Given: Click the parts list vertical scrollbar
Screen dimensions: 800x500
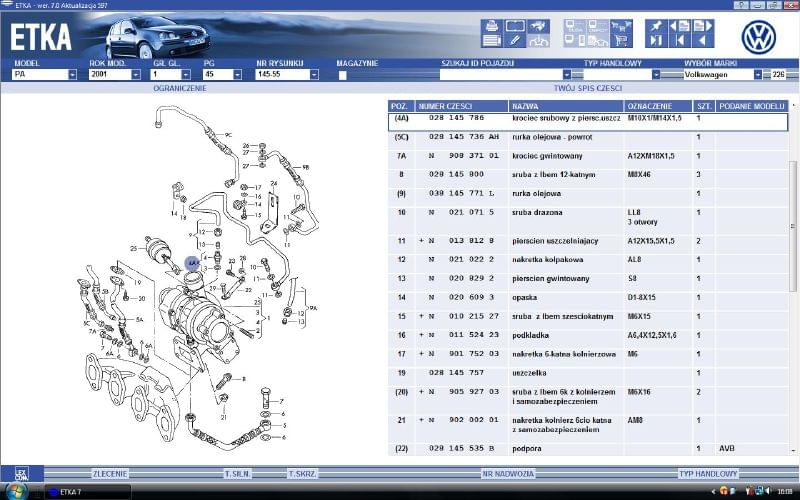Looking at the screenshot, I should pyautogui.click(x=793, y=226).
